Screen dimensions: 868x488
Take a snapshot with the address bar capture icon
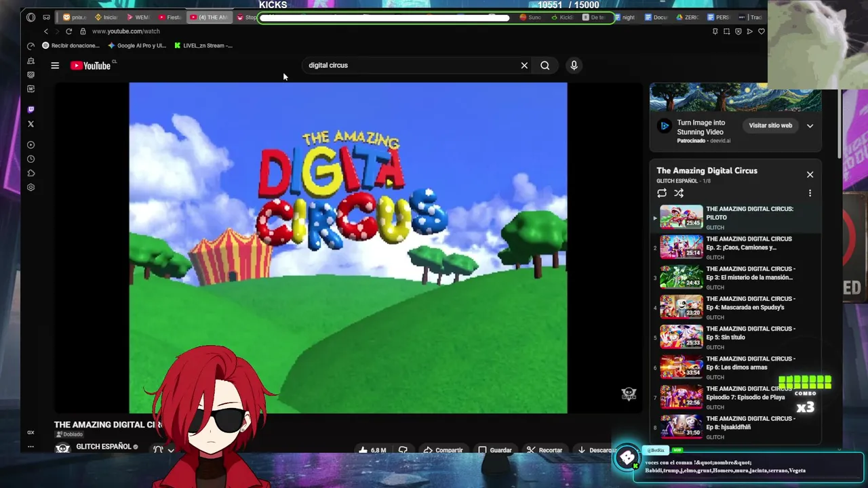click(726, 31)
